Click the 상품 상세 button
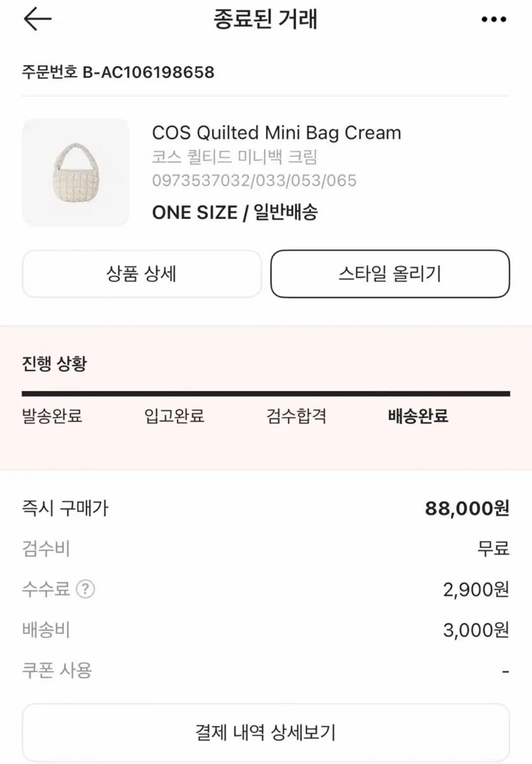This screenshot has height=764, width=532. [141, 274]
